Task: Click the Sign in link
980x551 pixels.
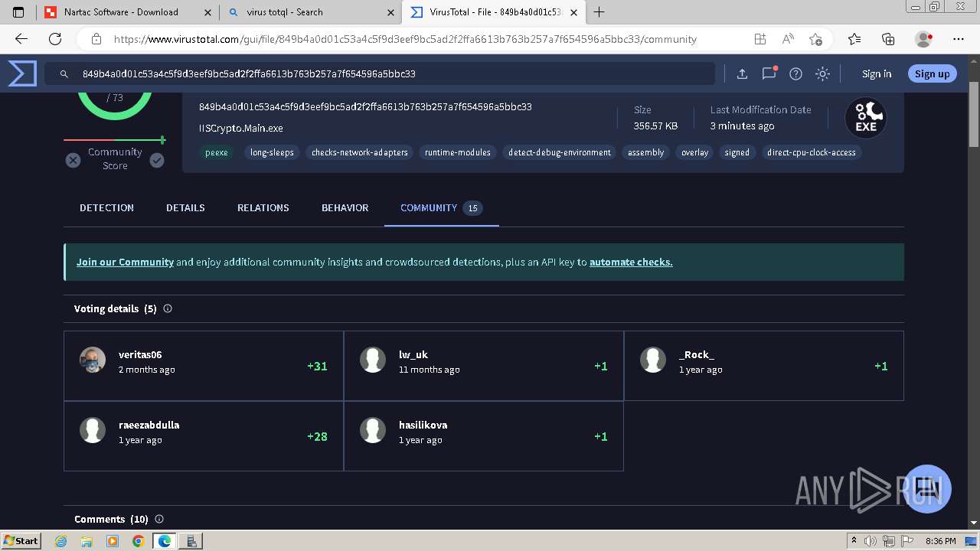Action: 877,74
